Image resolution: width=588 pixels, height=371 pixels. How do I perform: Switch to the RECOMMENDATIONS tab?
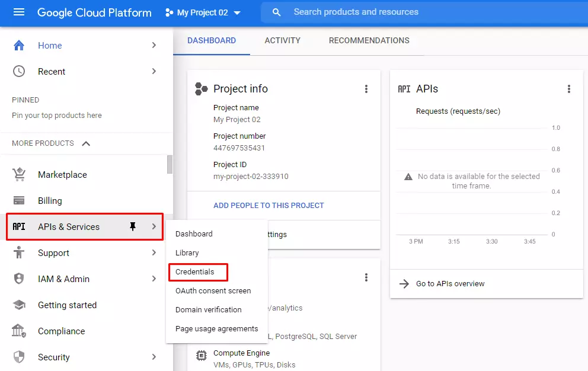(x=369, y=40)
